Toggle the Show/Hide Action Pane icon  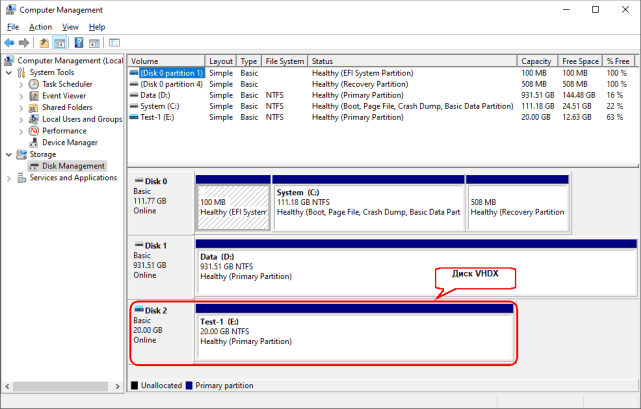[x=94, y=43]
